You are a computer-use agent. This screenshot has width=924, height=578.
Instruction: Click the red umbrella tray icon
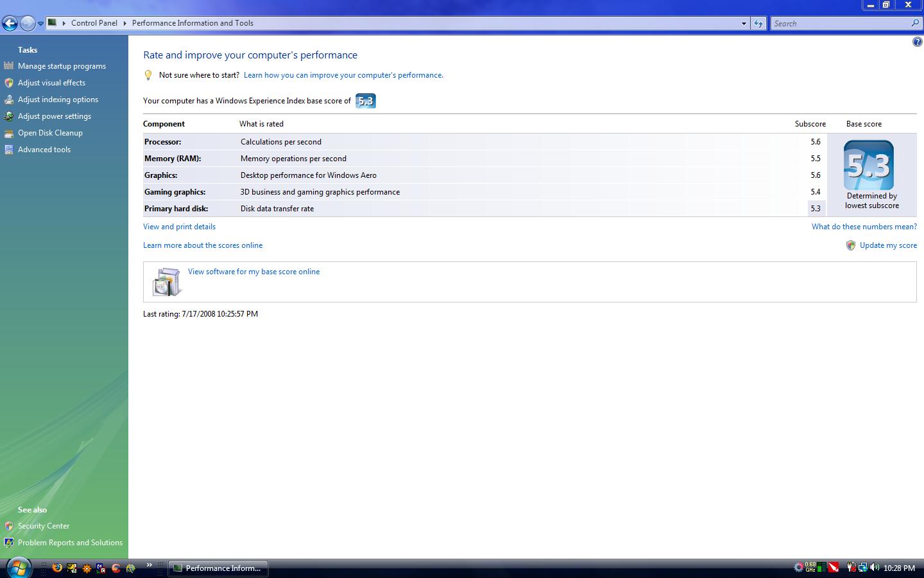pos(834,568)
